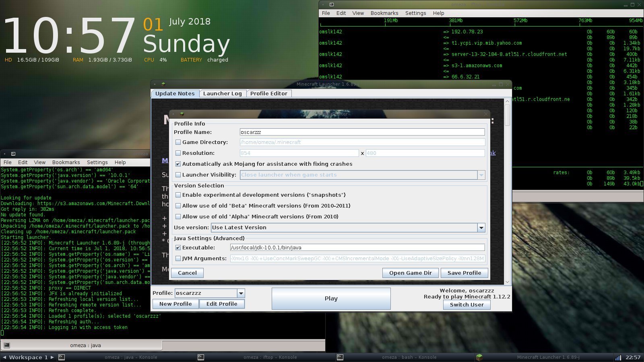Open the Use version dropdown
The height and width of the screenshot is (362, 644).
click(x=481, y=228)
